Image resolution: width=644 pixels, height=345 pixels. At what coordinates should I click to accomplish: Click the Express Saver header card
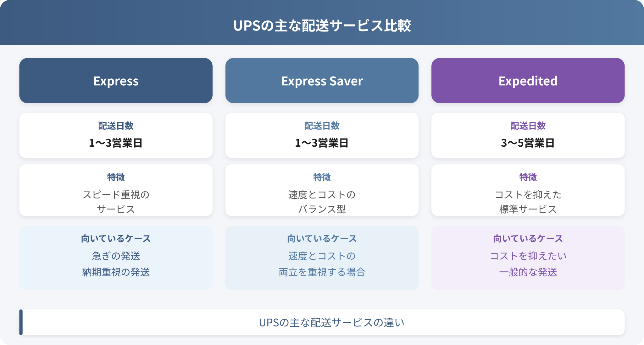pos(322,81)
